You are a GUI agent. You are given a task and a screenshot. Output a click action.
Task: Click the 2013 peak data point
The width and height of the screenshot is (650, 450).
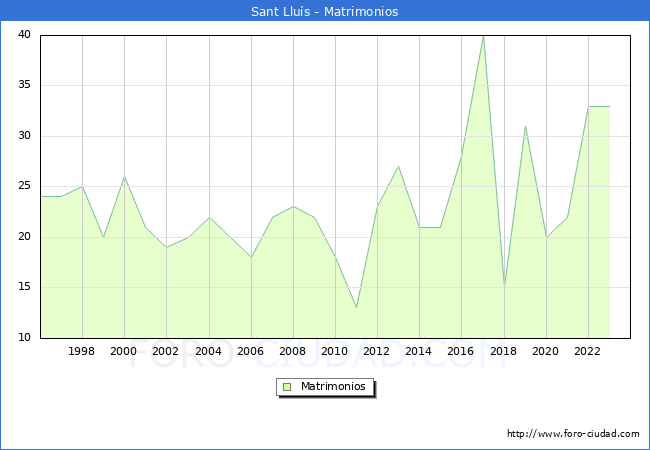pyautogui.click(x=398, y=166)
